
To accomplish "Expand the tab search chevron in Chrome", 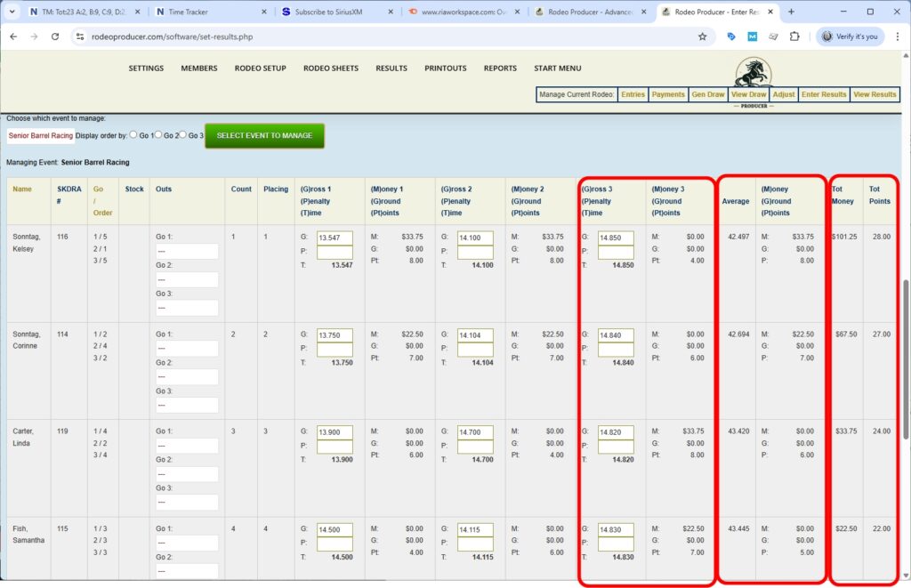I will (12, 12).
